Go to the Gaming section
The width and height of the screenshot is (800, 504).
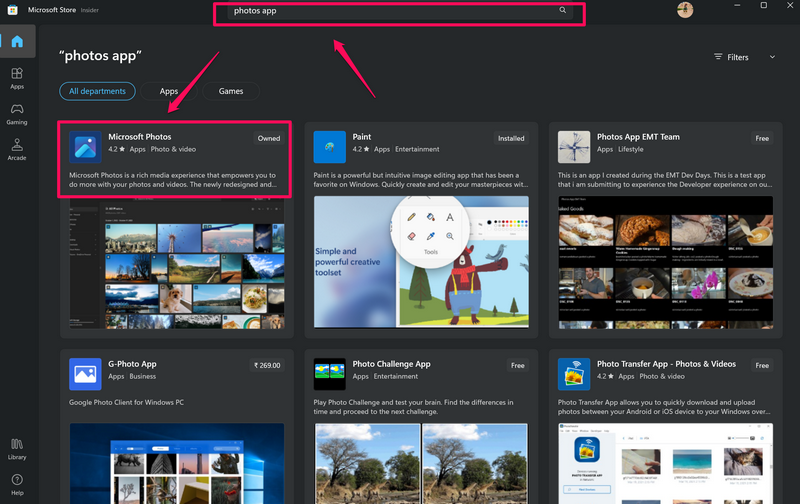[17, 113]
